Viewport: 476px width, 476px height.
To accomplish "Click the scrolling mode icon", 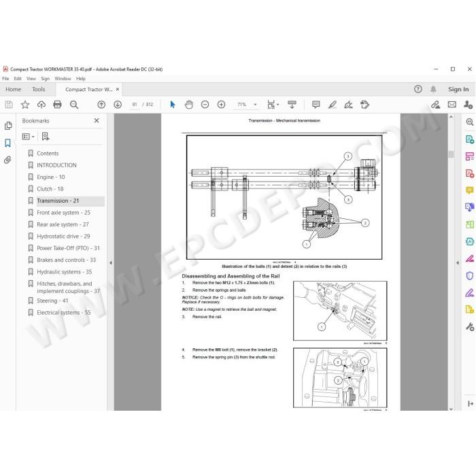I will coord(292,105).
